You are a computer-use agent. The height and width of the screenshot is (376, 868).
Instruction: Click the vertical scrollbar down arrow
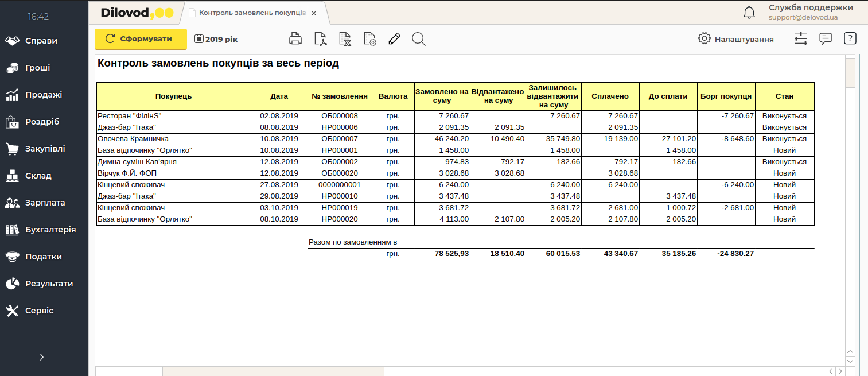[x=850, y=361]
